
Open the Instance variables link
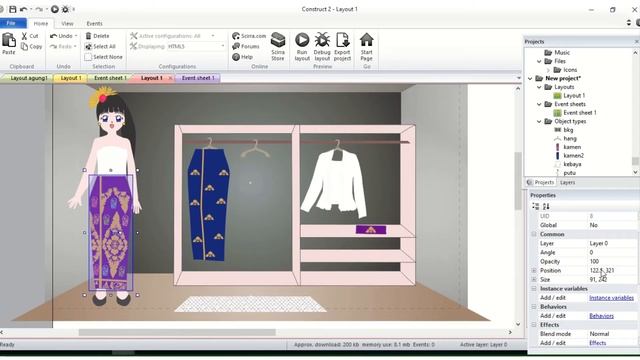pyautogui.click(x=611, y=298)
